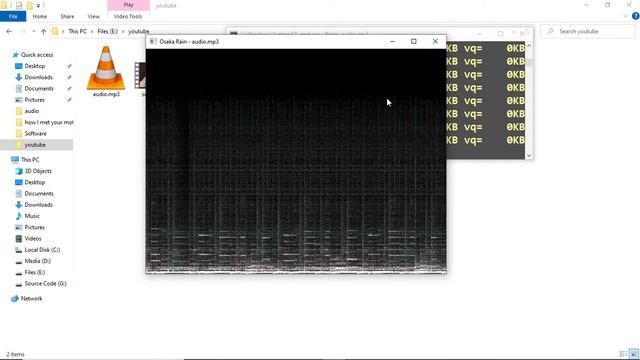Open the Explorer Help question-mark icon
Viewport: 640px width, 360px height.
(636, 16)
